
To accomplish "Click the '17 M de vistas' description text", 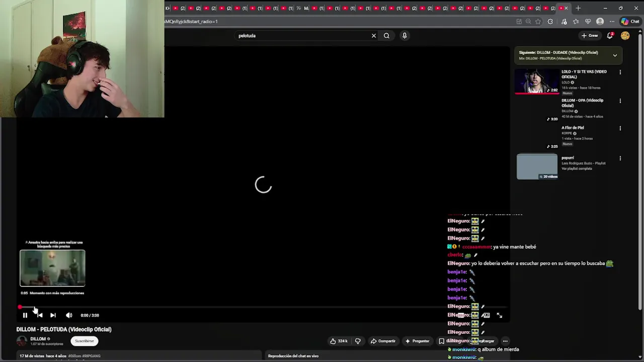I will (x=32, y=356).
